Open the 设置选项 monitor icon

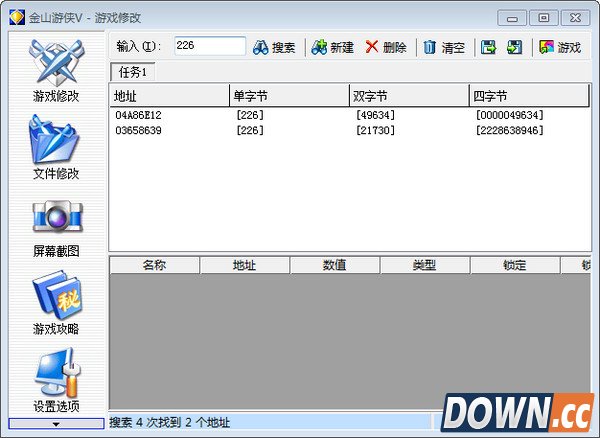[58, 372]
